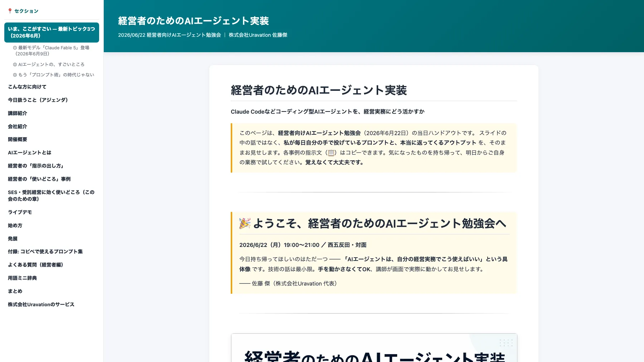Click the ようこそ、経営者のためのAIエージェント勉強会へ heading
Screen dimensions: 644x362
[x=380, y=223]
